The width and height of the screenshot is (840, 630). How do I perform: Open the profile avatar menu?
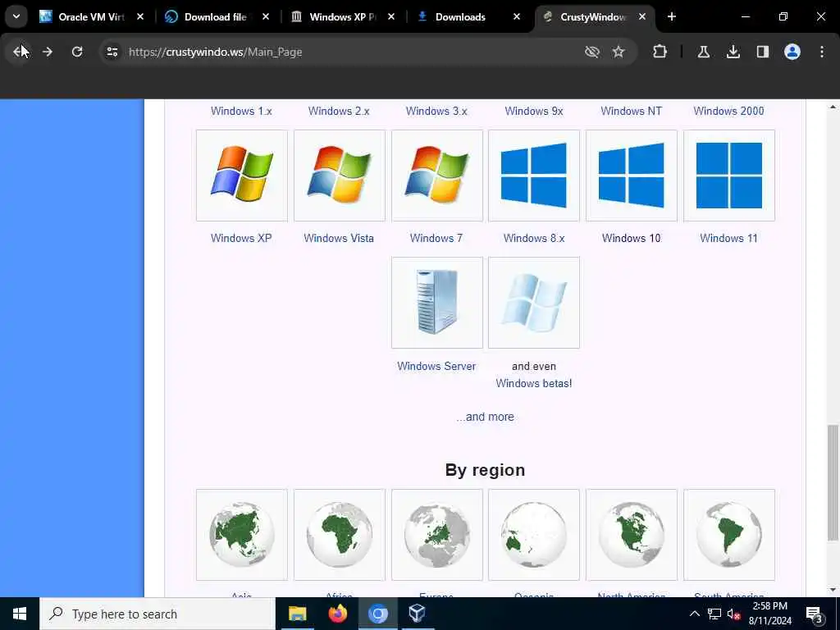pyautogui.click(x=792, y=52)
